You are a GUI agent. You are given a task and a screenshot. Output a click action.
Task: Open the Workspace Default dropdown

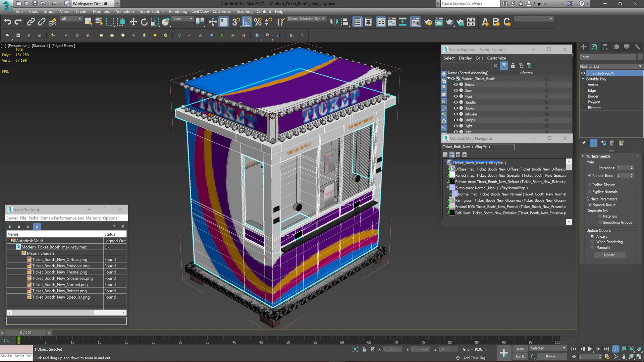coord(93,4)
